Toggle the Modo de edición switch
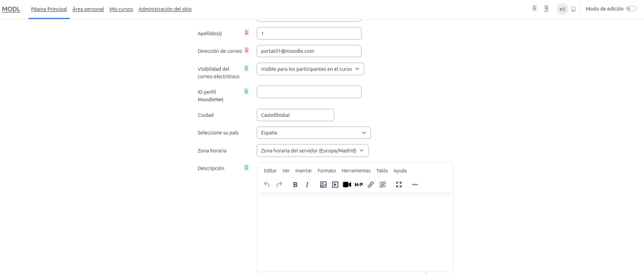The width and height of the screenshot is (644, 274). pos(630,9)
